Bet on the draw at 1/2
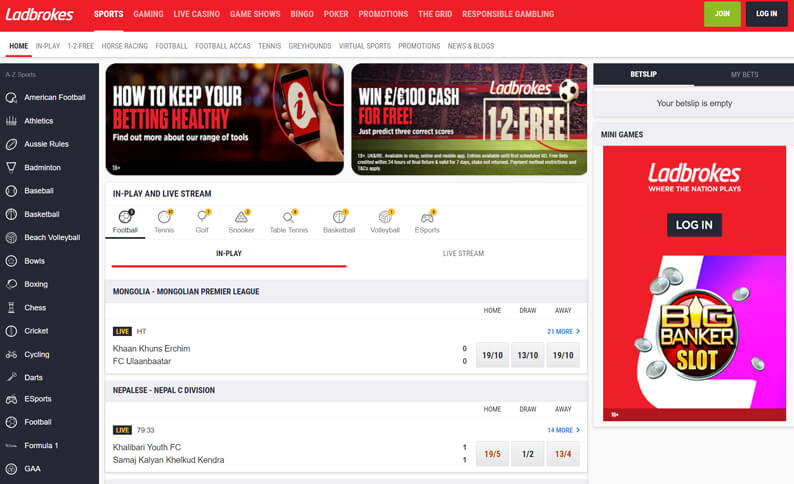Image resolution: width=794 pixels, height=484 pixels. 528,454
